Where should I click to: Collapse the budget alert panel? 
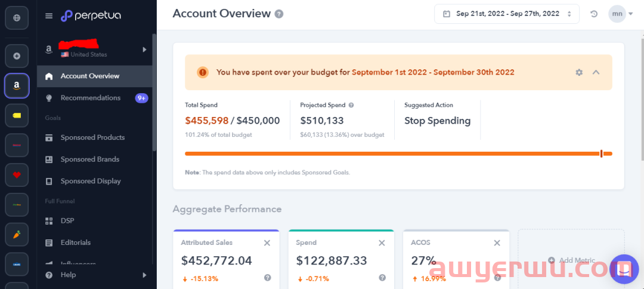596,72
